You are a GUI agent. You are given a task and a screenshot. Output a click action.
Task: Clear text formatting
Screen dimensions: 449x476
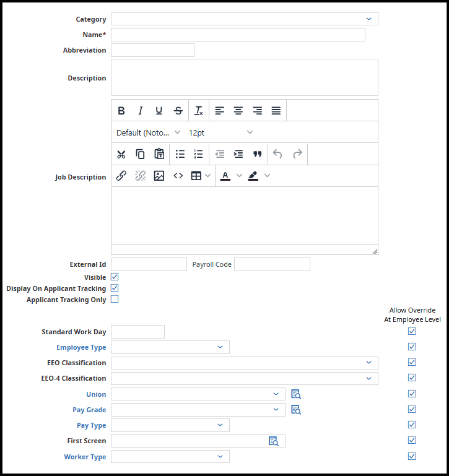(199, 111)
